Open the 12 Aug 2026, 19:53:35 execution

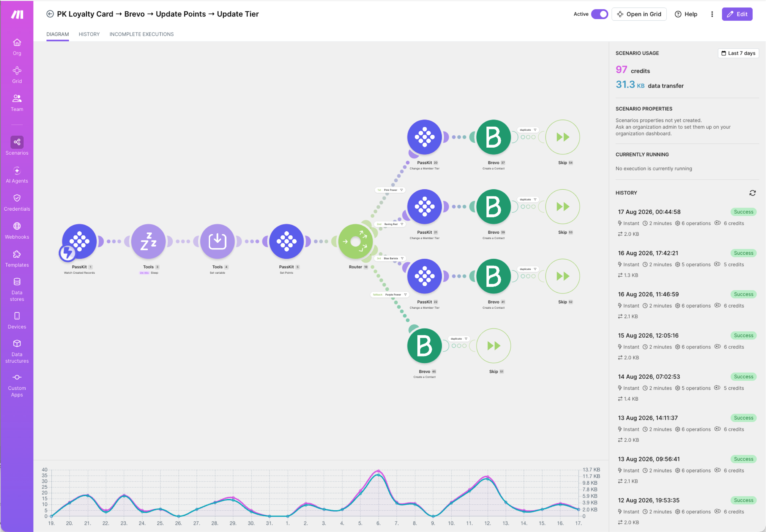[687, 511]
